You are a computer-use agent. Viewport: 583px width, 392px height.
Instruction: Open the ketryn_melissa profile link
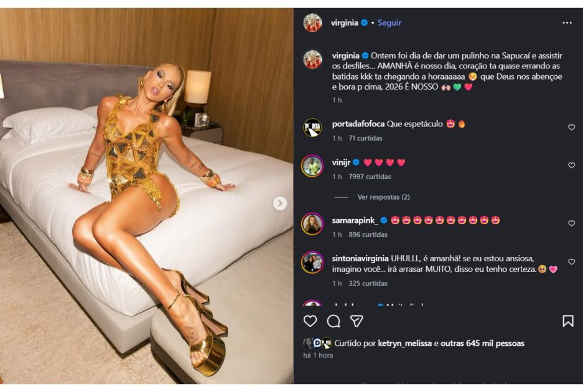click(405, 343)
